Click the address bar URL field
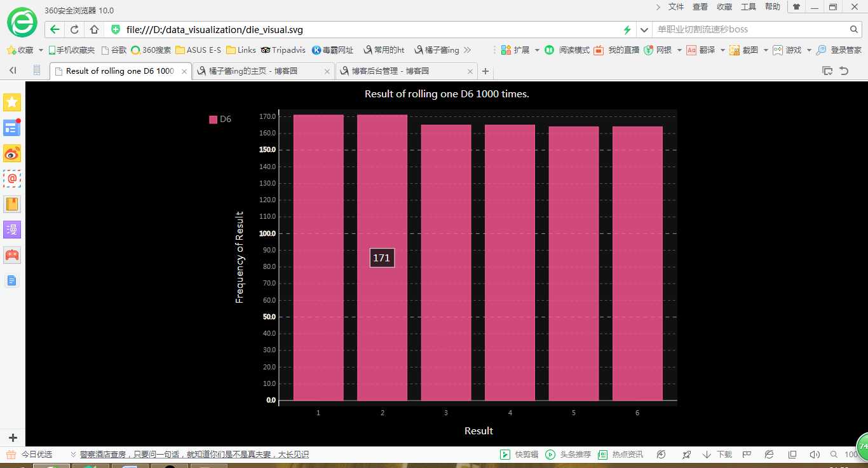This screenshot has height=468, width=868. coord(372,29)
